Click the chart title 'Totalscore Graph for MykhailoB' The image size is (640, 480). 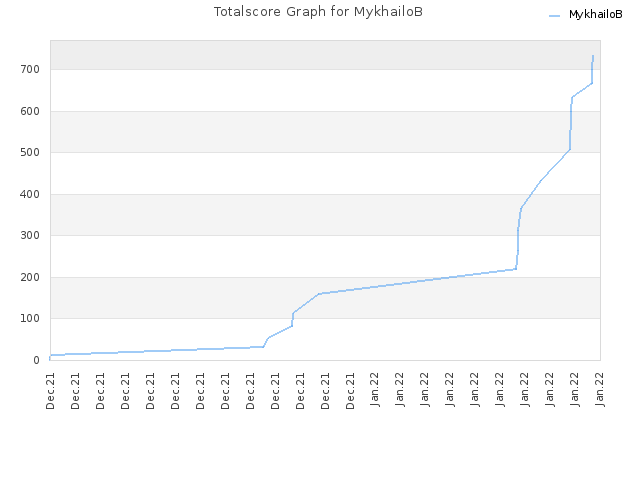[318, 11]
